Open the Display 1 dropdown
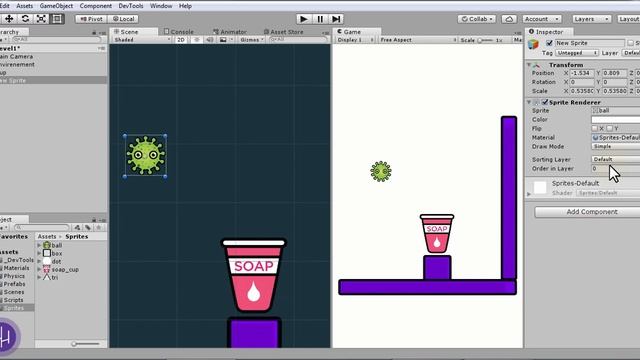This screenshot has height=360, width=640. point(355,40)
